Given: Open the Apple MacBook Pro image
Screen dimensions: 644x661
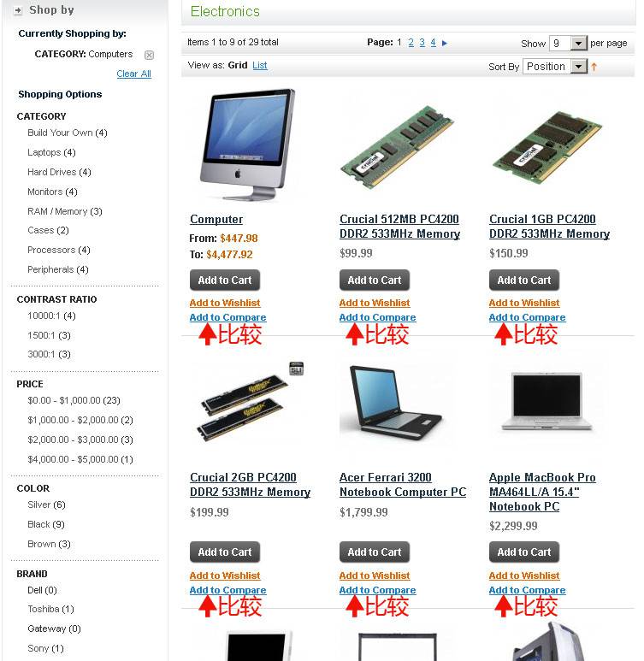Looking at the screenshot, I should 547,401.
